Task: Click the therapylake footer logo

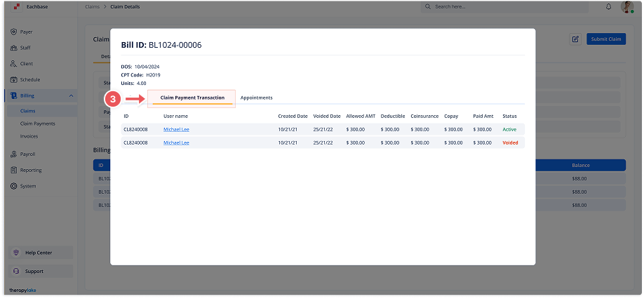Action: point(22,290)
